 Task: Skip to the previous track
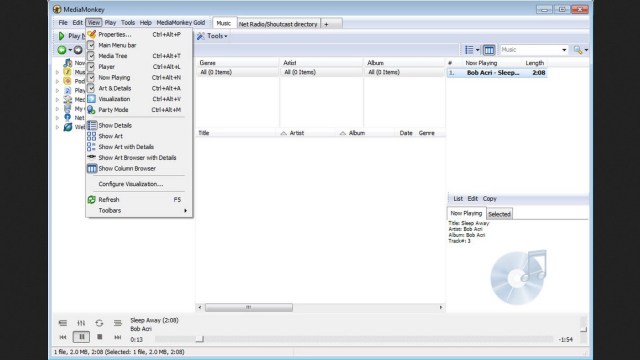click(x=63, y=337)
